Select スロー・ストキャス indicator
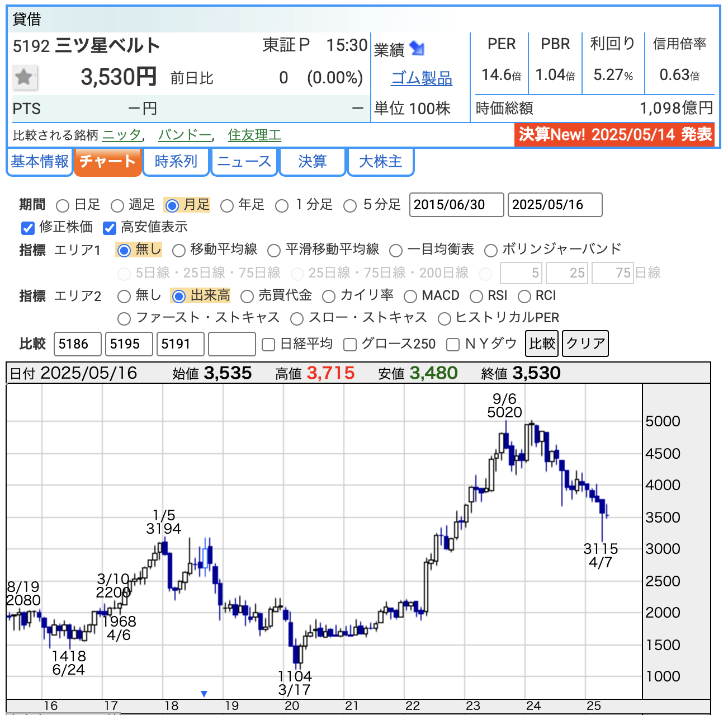This screenshot has width=728, height=715. click(x=297, y=319)
